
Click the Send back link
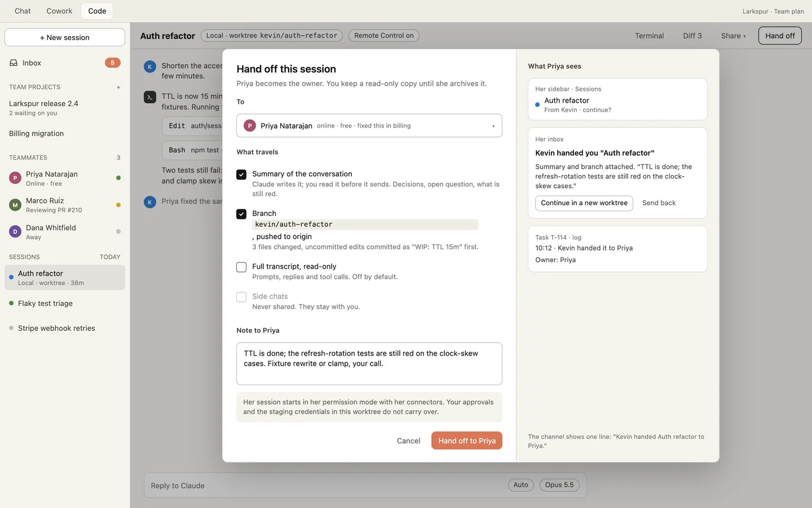pyautogui.click(x=659, y=203)
